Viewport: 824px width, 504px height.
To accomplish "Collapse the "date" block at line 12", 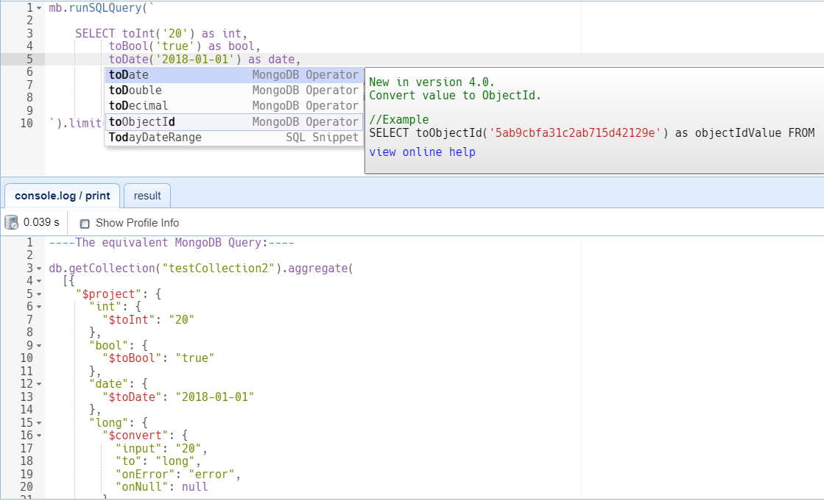I will (x=39, y=383).
